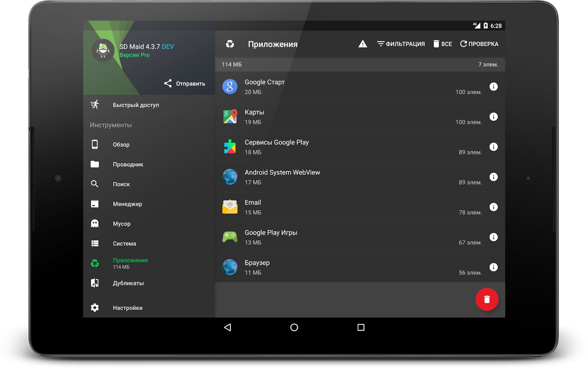588x368 pixels.
Task: Click the 4G signal icon in status bar
Action: pyautogui.click(x=477, y=25)
